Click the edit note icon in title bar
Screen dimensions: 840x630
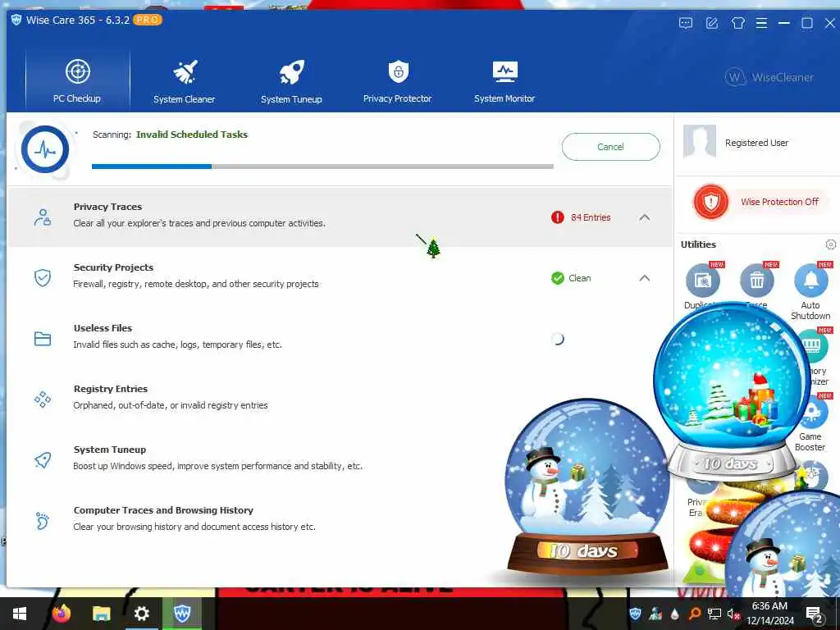click(712, 23)
